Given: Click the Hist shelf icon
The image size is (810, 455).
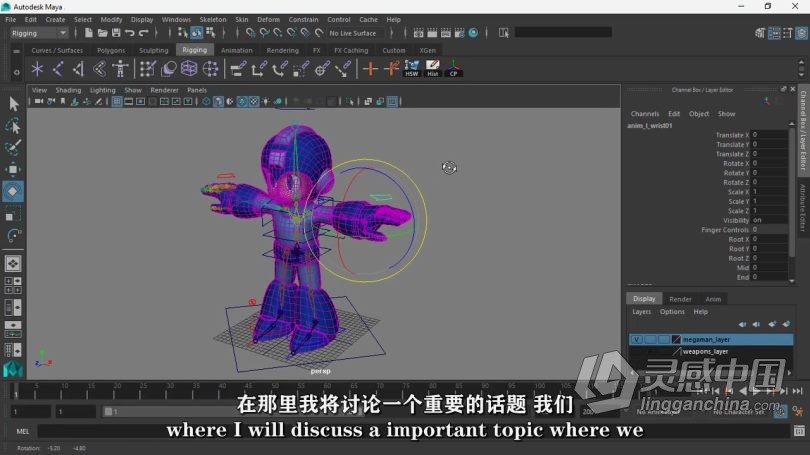Looking at the screenshot, I should coord(432,68).
